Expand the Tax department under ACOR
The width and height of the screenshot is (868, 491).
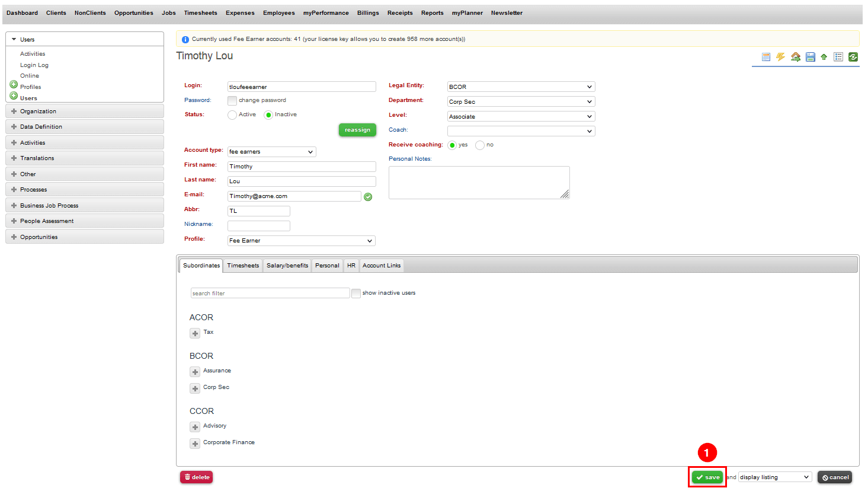pyautogui.click(x=195, y=333)
